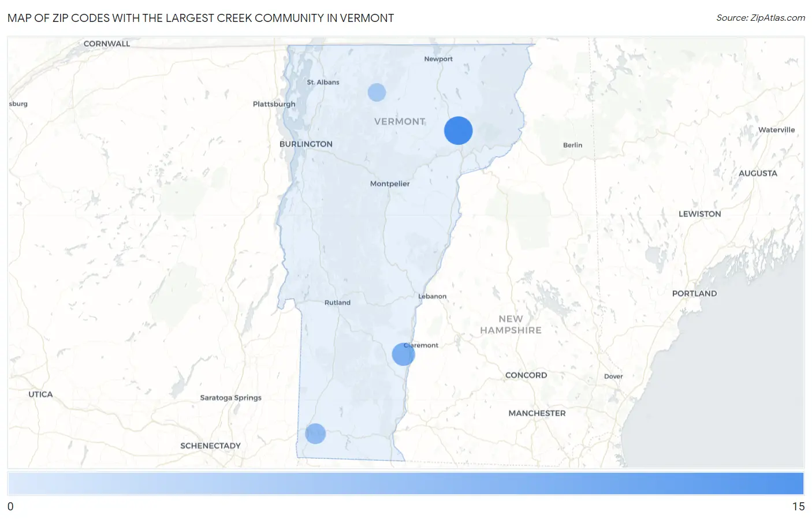812x519 pixels.
Task: Click the legend minimum value 0
Action: (10, 507)
